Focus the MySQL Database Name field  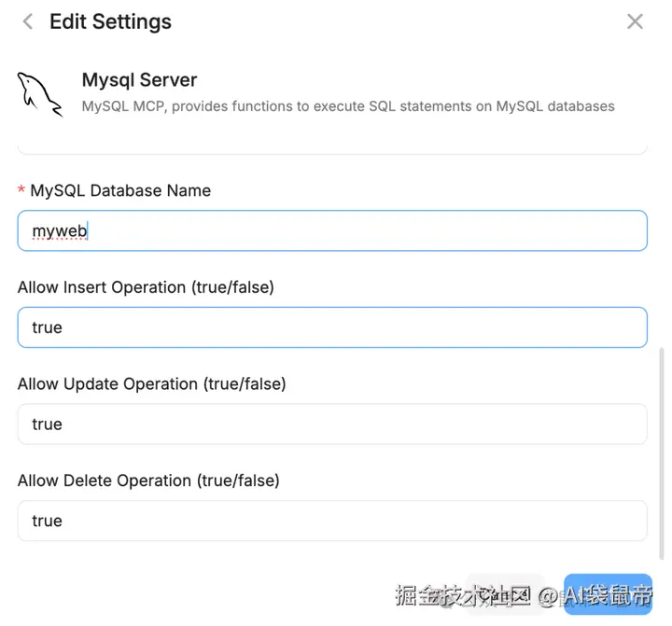tap(331, 230)
